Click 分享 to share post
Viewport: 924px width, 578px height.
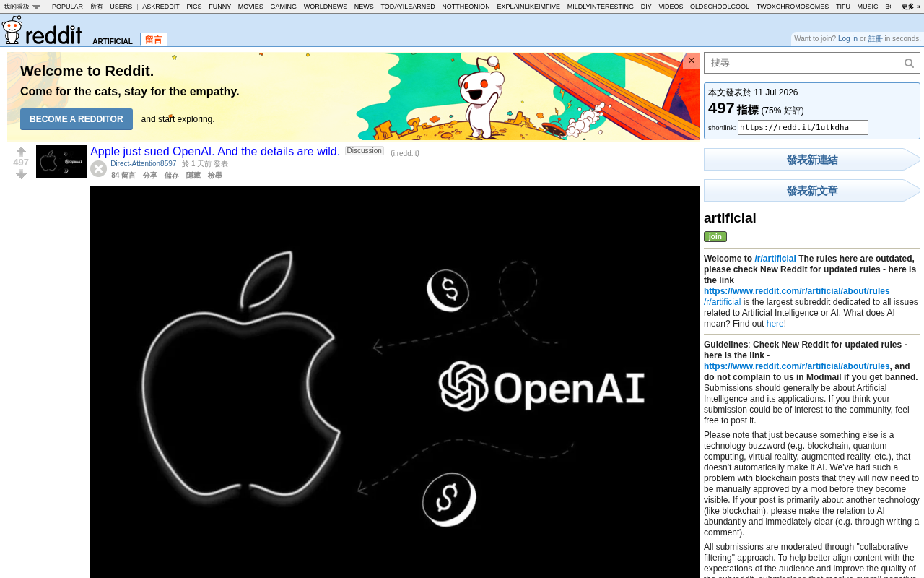point(150,176)
